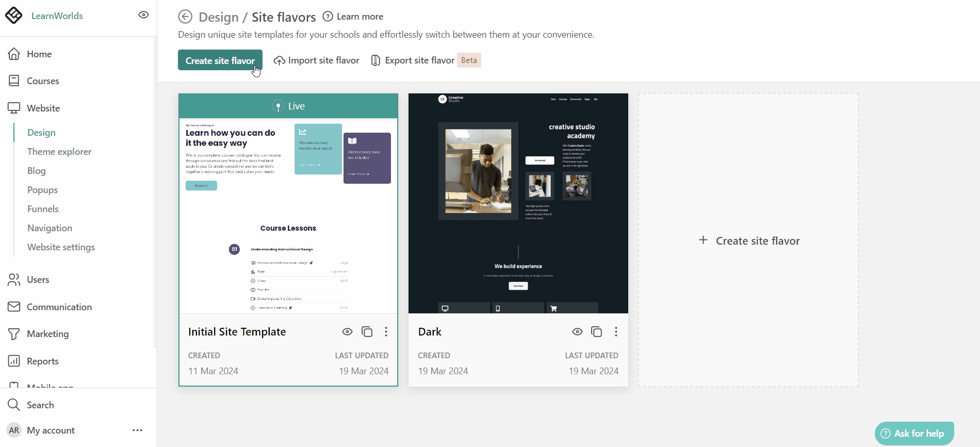980x447 pixels.
Task: Click the Website monitor icon
Action: click(x=14, y=108)
